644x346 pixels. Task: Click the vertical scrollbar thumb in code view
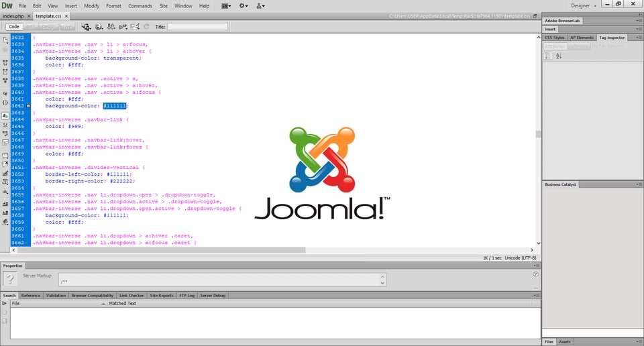click(539, 134)
